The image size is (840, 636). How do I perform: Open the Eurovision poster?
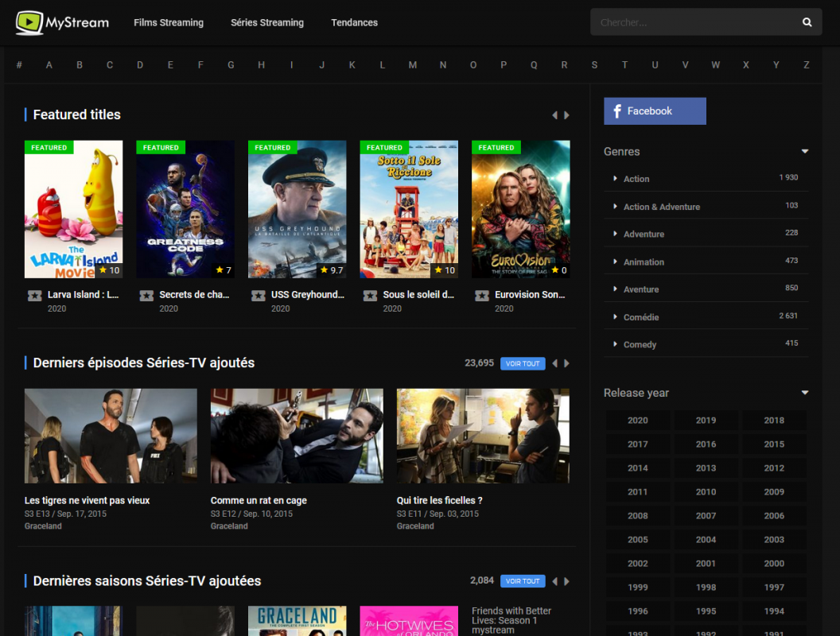(x=521, y=209)
